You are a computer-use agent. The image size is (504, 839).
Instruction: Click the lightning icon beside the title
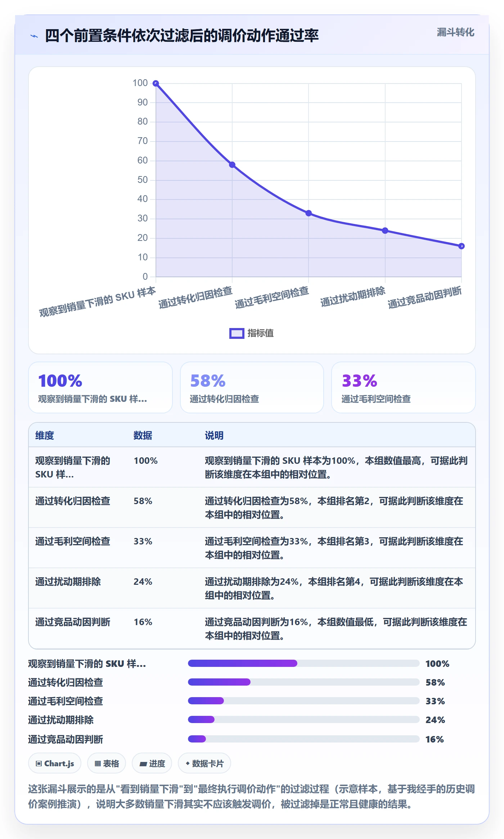34,36
